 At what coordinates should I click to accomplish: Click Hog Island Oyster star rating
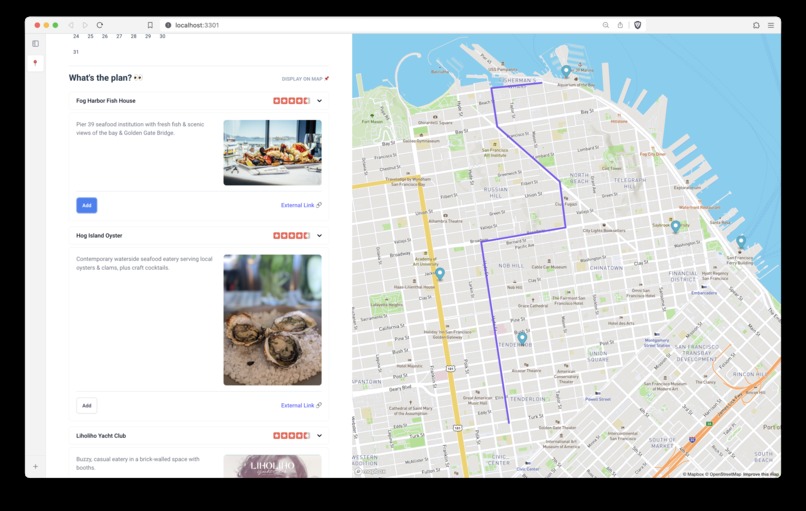coord(291,235)
